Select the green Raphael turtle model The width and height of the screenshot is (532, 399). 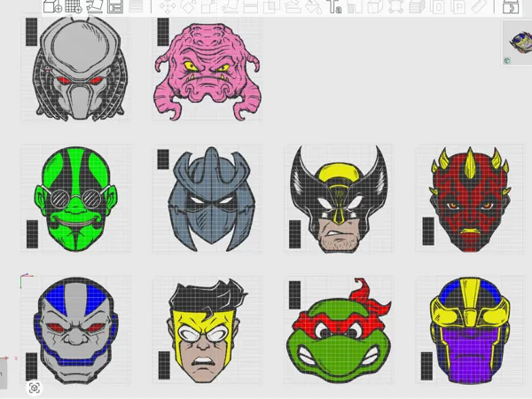[x=339, y=331]
